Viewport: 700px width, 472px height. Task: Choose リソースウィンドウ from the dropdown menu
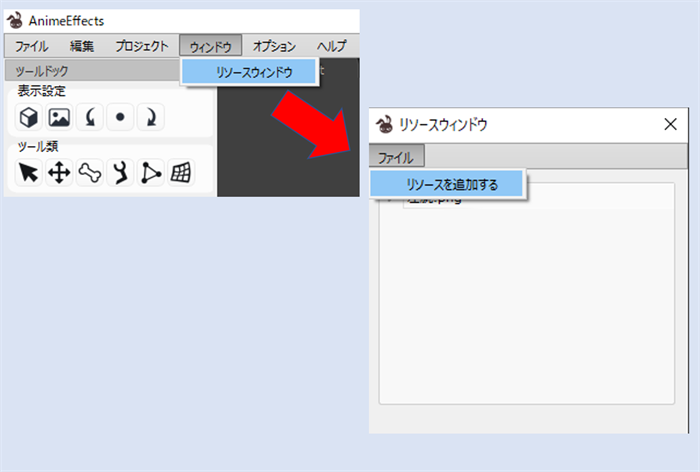pos(249,72)
